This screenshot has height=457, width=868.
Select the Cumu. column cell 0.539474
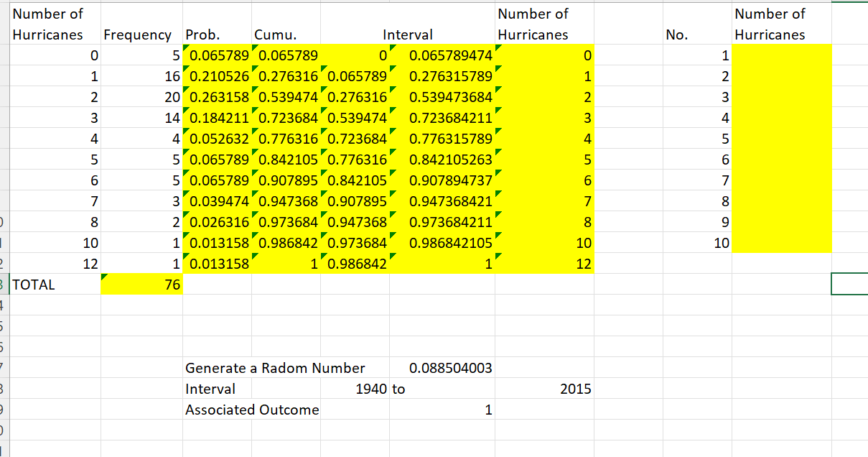[x=287, y=97]
